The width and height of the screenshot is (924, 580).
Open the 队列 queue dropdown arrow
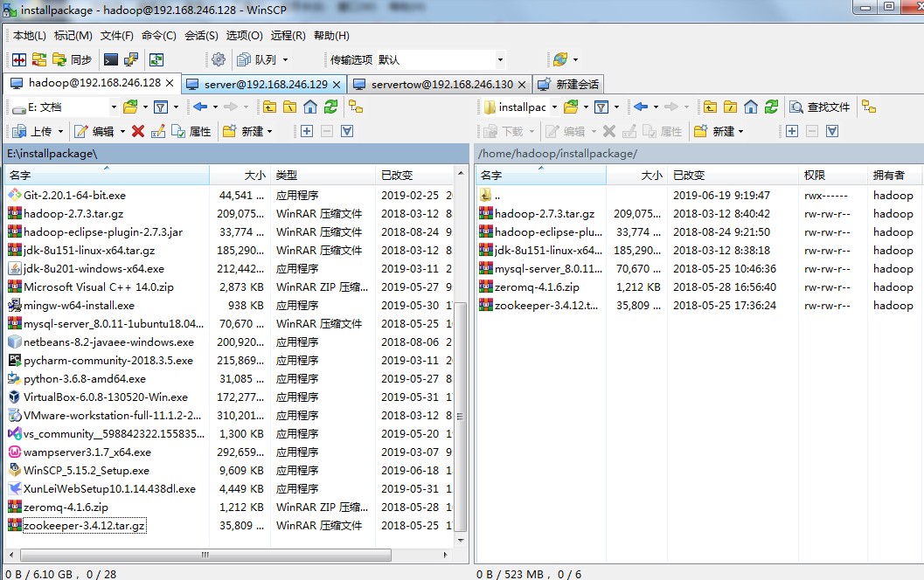tap(285, 59)
